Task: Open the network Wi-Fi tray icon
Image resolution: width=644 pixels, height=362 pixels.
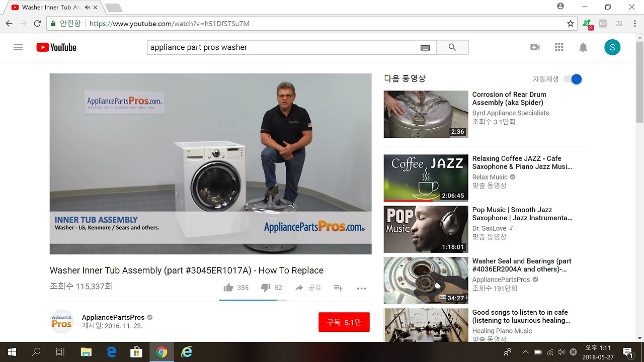Action: coord(550,352)
